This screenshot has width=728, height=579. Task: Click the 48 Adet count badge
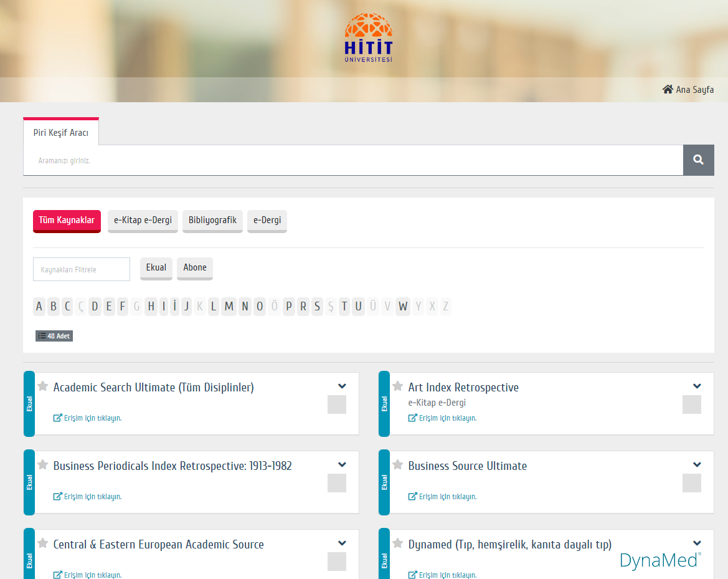(x=54, y=336)
